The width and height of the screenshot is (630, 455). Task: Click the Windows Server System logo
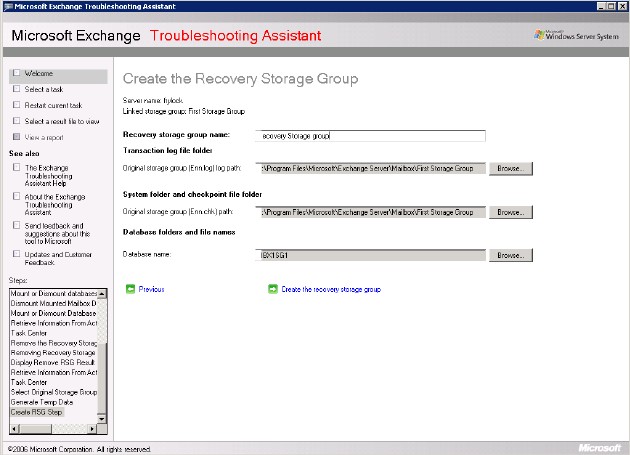576,35
